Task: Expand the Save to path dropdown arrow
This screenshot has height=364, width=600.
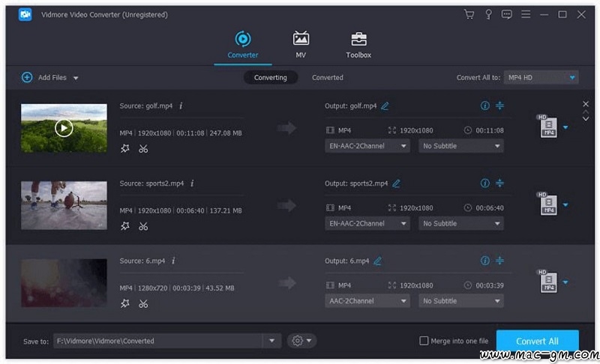Action: click(271, 341)
